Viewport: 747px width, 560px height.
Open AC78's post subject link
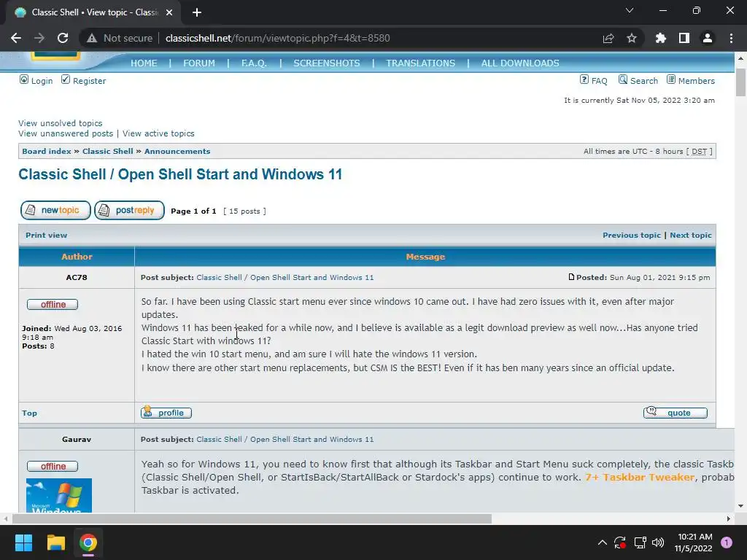(285, 277)
